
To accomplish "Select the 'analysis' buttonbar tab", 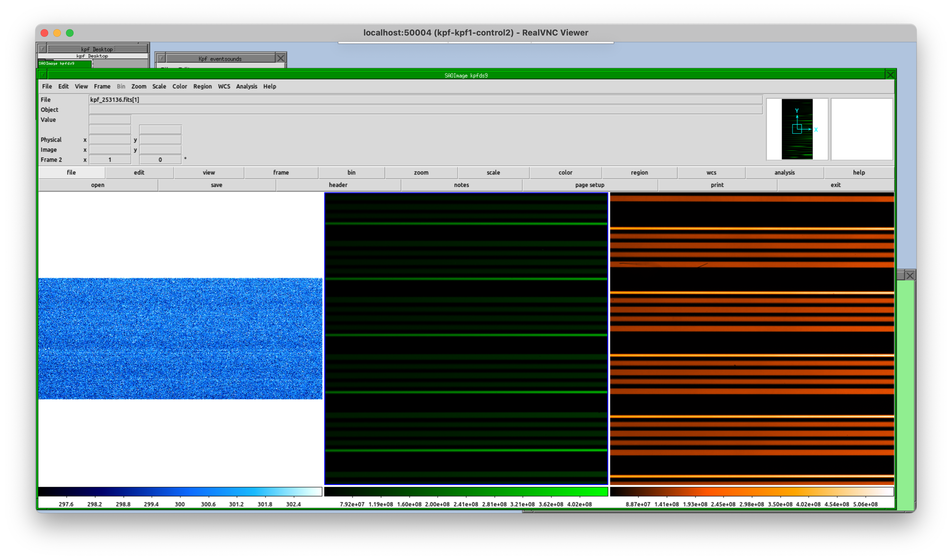I will pos(785,172).
